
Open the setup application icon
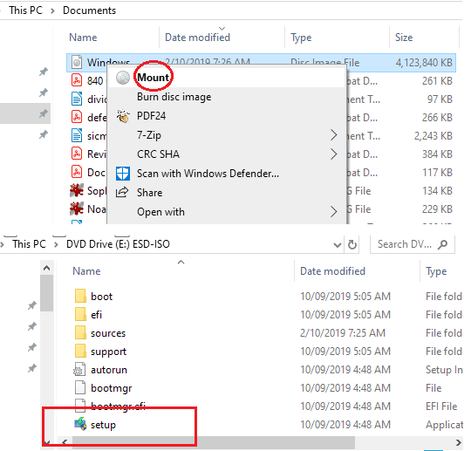point(80,424)
